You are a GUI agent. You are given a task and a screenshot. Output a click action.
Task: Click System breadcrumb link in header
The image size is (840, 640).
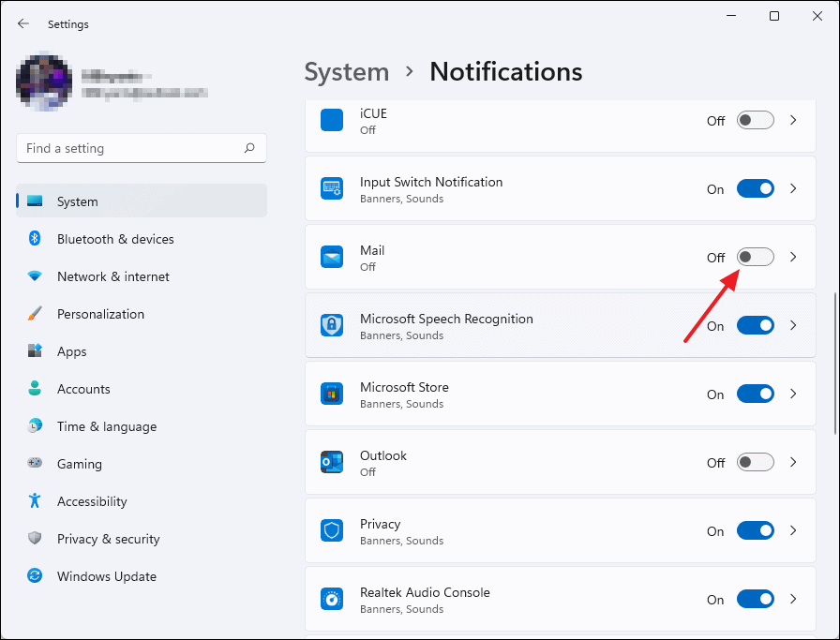pyautogui.click(x=347, y=72)
